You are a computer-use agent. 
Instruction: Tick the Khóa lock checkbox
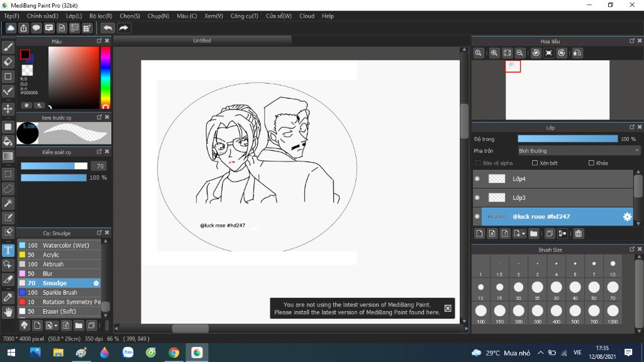(x=591, y=163)
